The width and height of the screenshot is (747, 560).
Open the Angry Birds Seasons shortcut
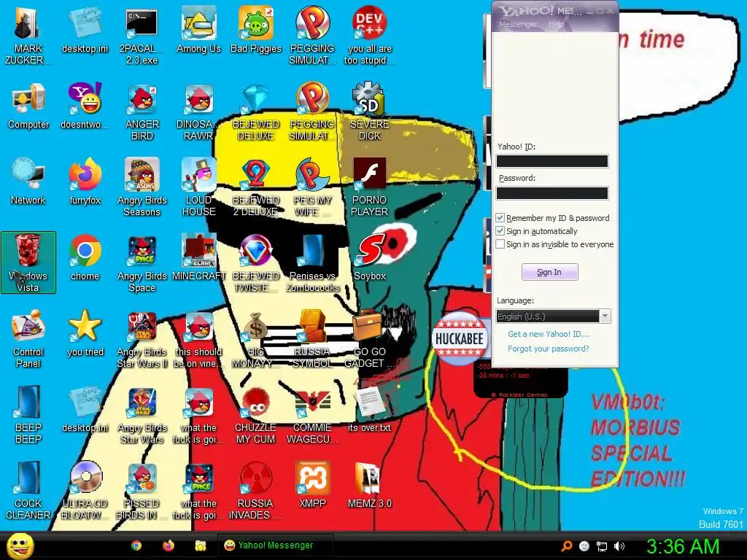click(142, 187)
